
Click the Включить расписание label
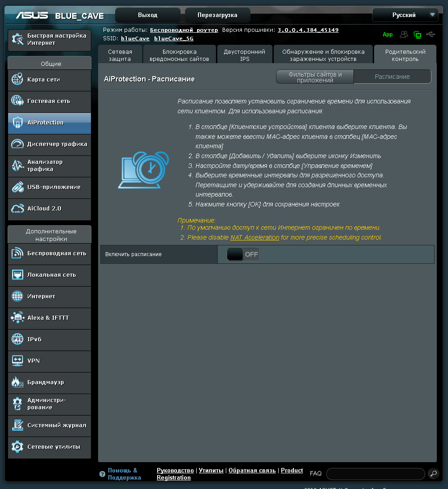[134, 254]
